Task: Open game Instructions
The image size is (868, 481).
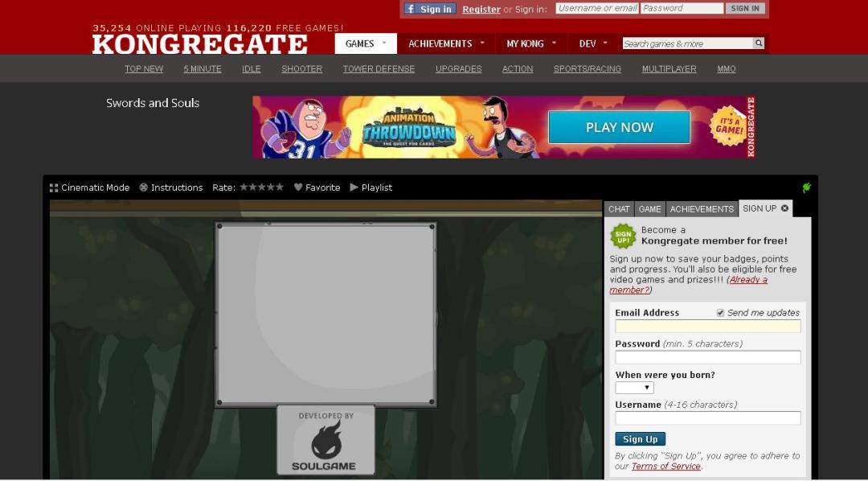Action: point(171,187)
